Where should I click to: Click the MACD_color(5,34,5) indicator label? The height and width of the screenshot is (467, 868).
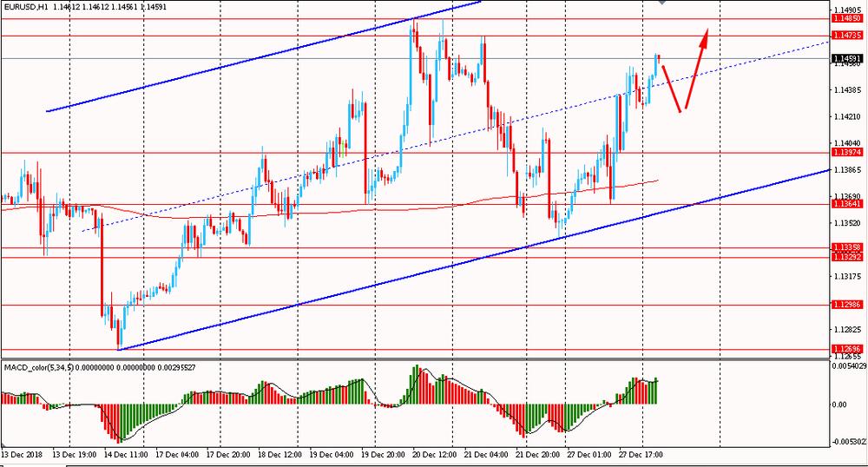tap(38, 367)
